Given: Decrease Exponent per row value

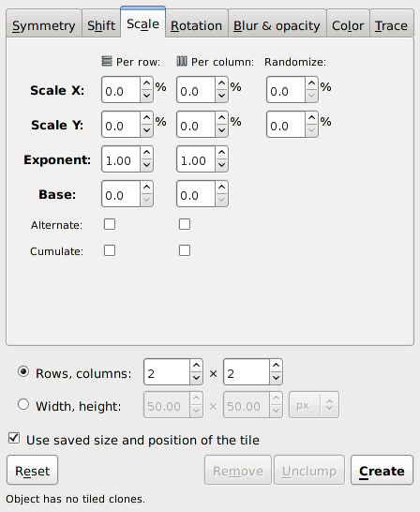Looking at the screenshot, I should pos(147,165).
